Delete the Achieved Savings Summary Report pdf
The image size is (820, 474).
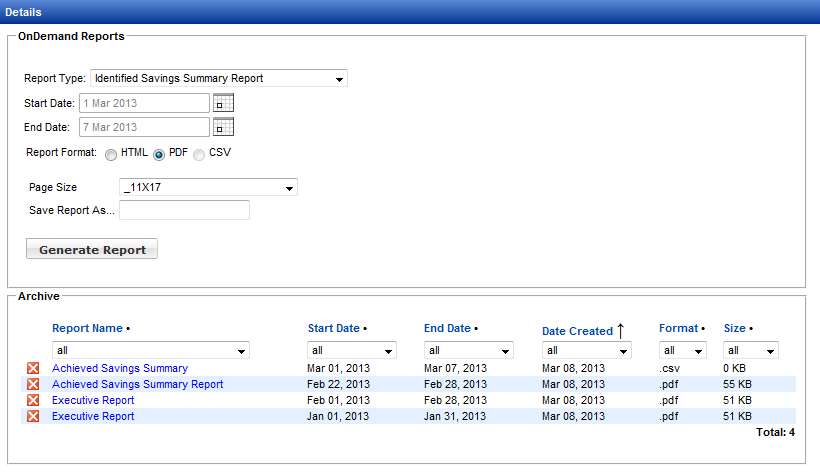coord(33,385)
